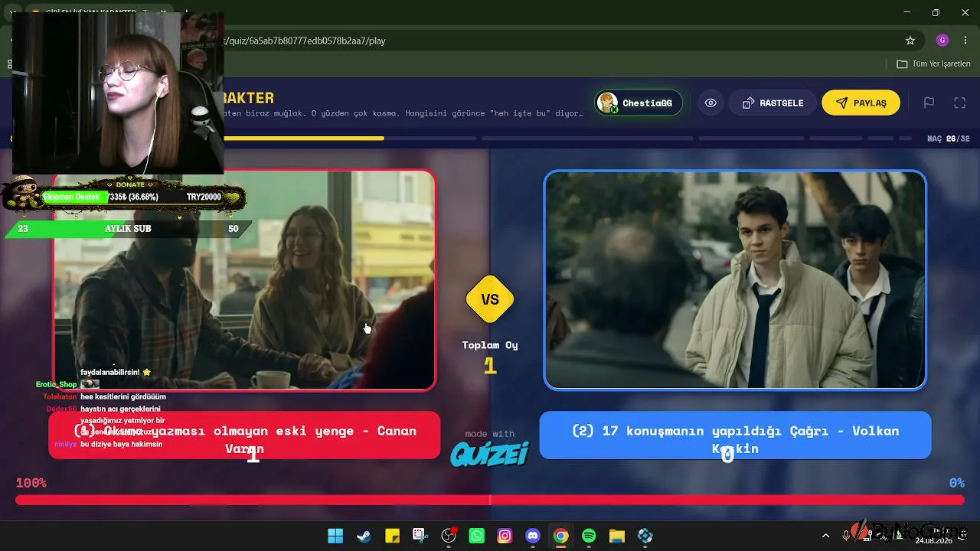Click the yellow VS badge

490,299
